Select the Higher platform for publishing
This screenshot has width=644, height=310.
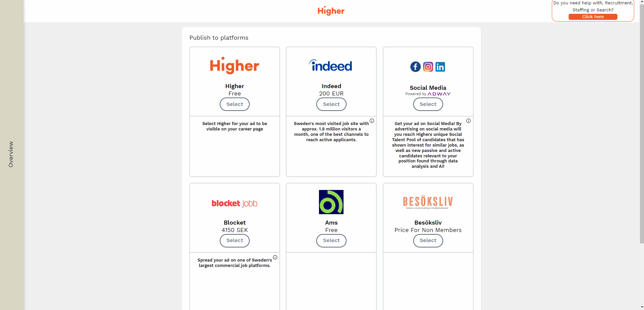(x=235, y=104)
